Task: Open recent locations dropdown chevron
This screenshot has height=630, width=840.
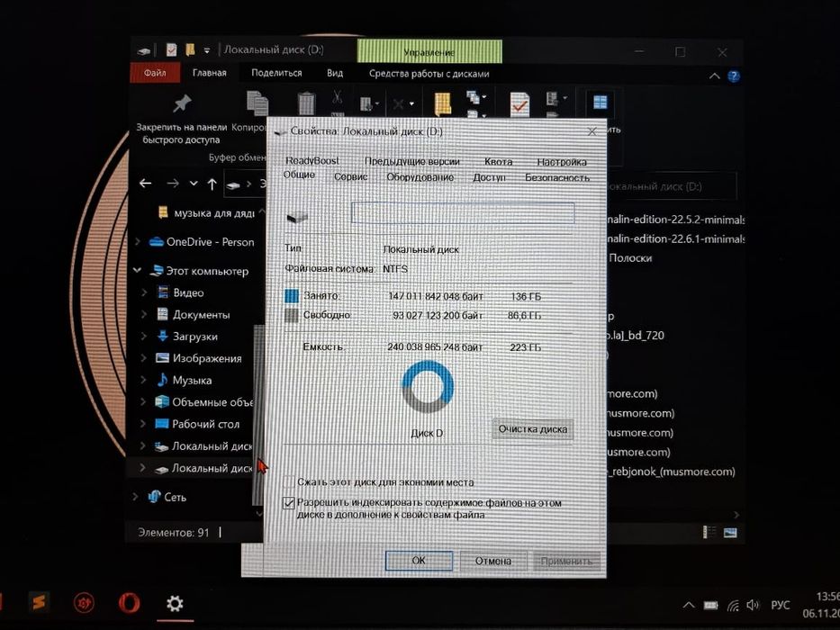Action: tap(194, 184)
